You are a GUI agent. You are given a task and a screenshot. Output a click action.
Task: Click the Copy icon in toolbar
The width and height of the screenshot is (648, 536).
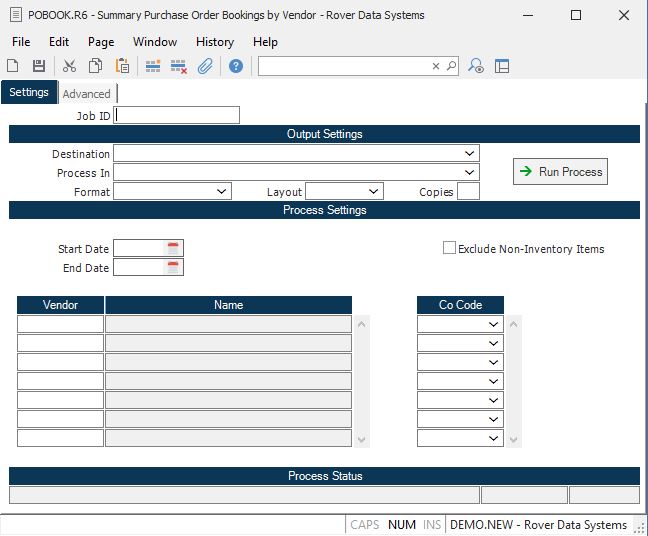tap(95, 66)
